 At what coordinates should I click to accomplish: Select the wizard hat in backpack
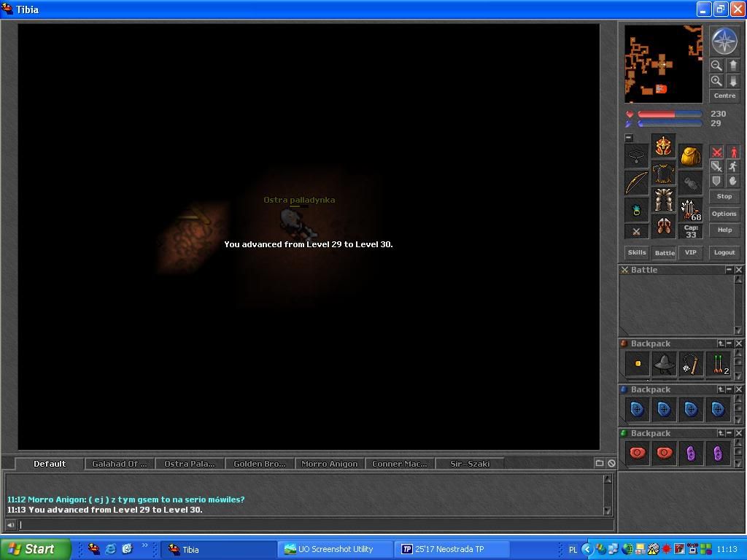pyautogui.click(x=664, y=364)
